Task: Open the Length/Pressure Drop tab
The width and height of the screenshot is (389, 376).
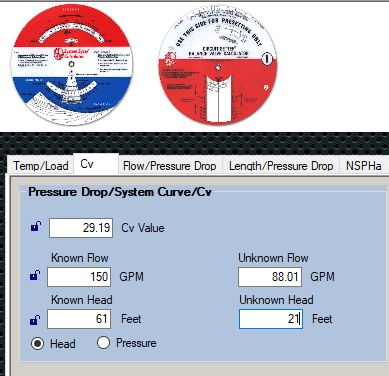Action: click(x=281, y=166)
